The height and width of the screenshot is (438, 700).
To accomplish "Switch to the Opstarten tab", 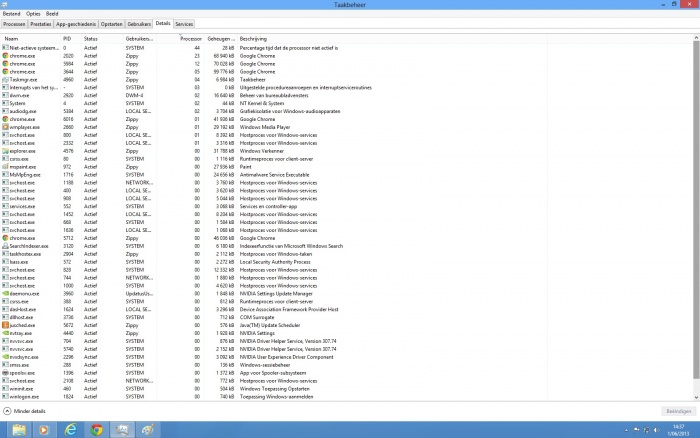I will 112,24.
